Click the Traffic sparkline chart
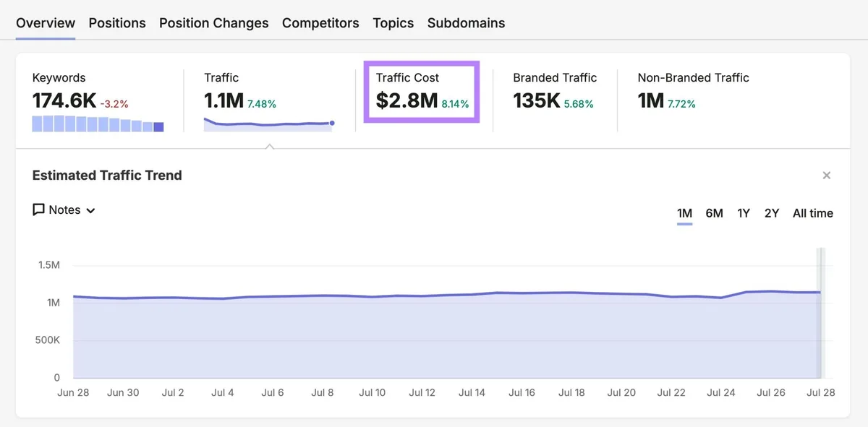 [269, 124]
